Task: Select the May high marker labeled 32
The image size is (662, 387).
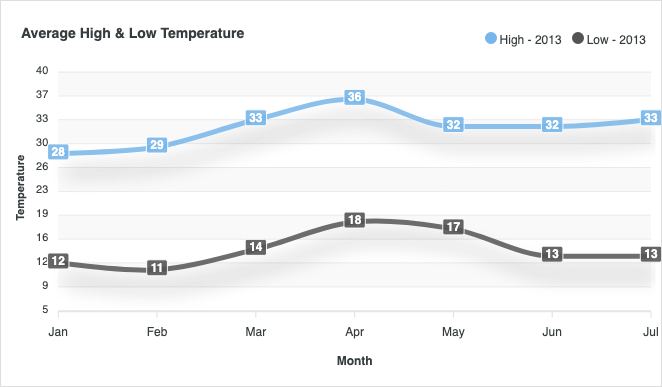Action: pyautogui.click(x=453, y=124)
